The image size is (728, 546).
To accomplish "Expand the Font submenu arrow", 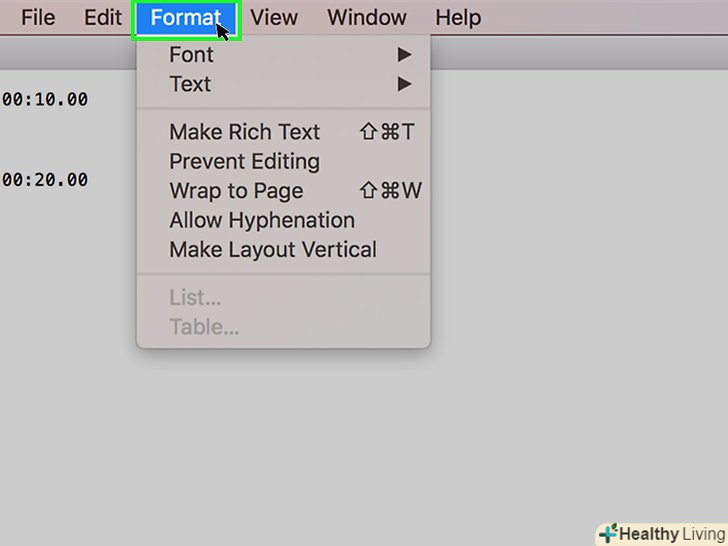I will tap(404, 54).
